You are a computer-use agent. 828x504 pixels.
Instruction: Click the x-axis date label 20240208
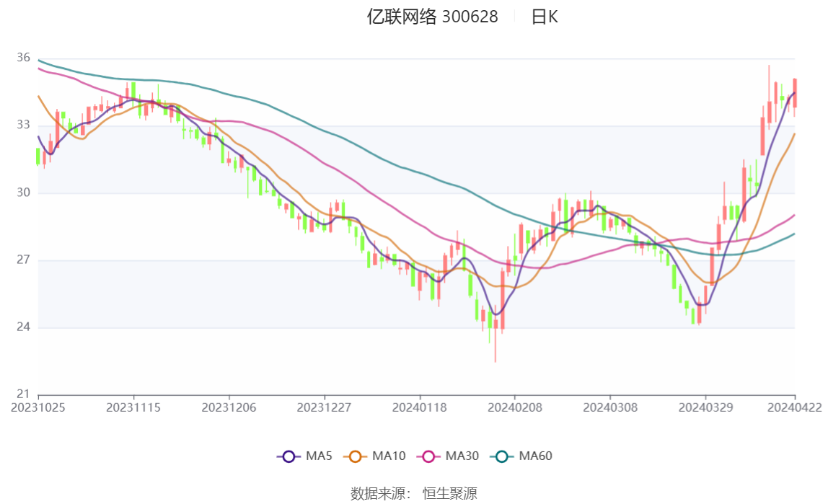515,407
